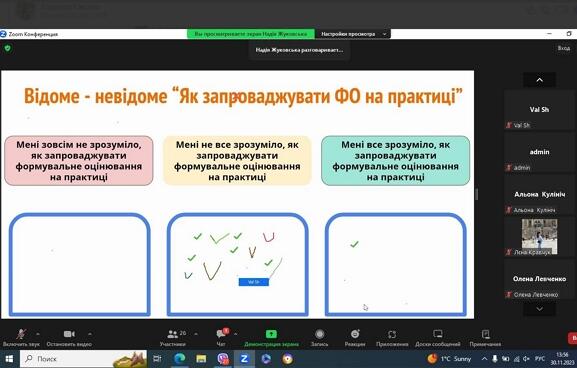Screen dimensions: 577x368
Task: Unmute microphone with Включить звук icon
Action: click(x=21, y=334)
